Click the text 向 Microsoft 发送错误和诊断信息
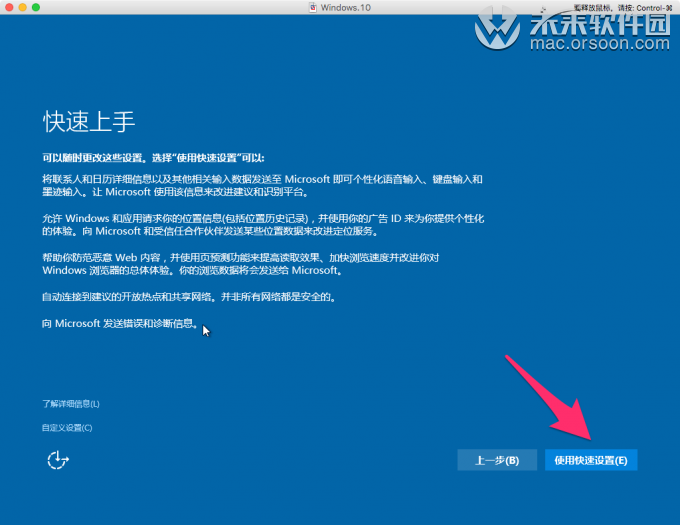 click(120, 323)
